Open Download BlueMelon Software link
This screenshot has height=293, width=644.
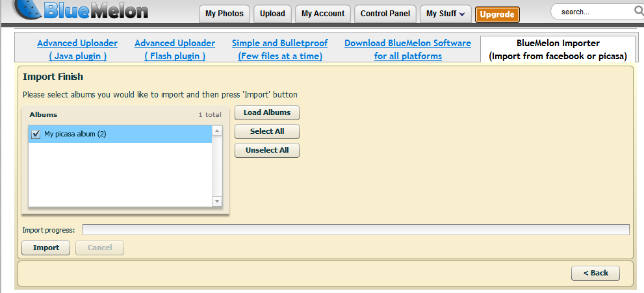click(x=407, y=49)
